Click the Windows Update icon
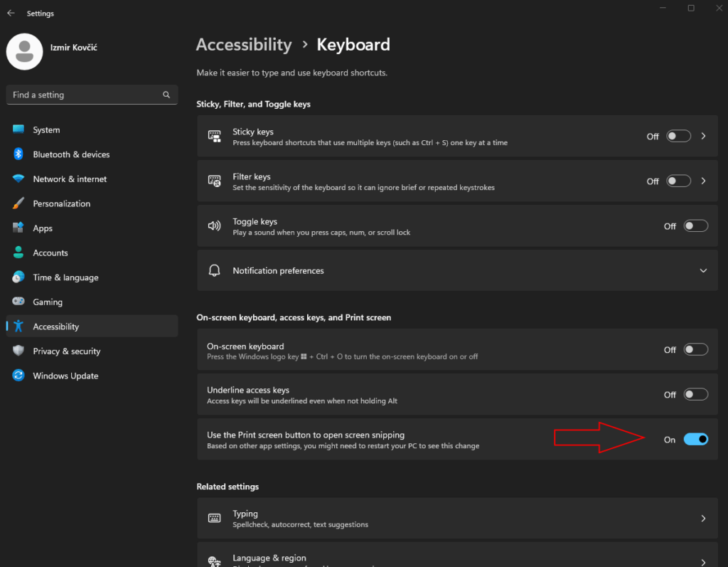 pos(18,376)
